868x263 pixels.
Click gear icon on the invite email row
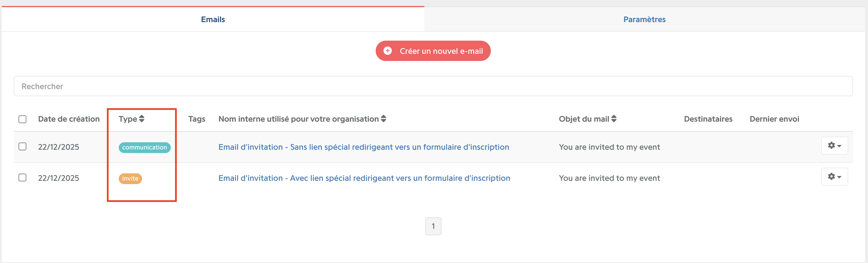pos(831,176)
